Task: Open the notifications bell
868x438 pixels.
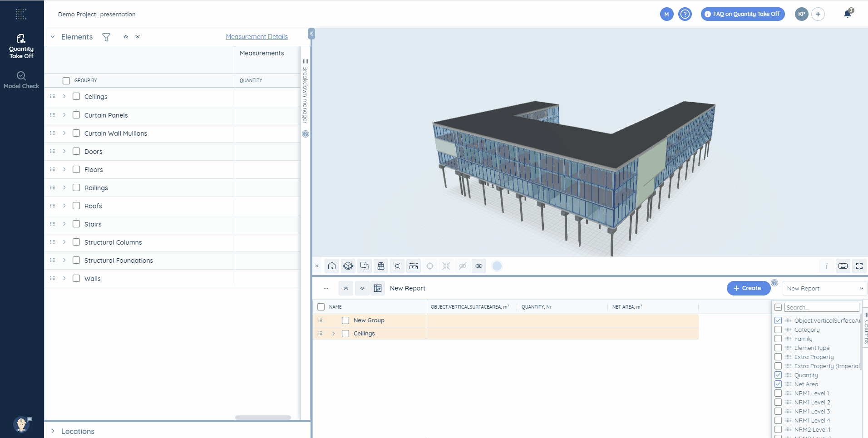Action: pos(848,14)
